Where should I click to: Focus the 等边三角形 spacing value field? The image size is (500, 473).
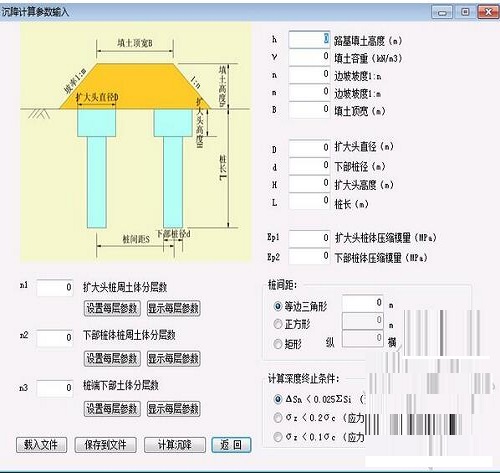pos(363,303)
